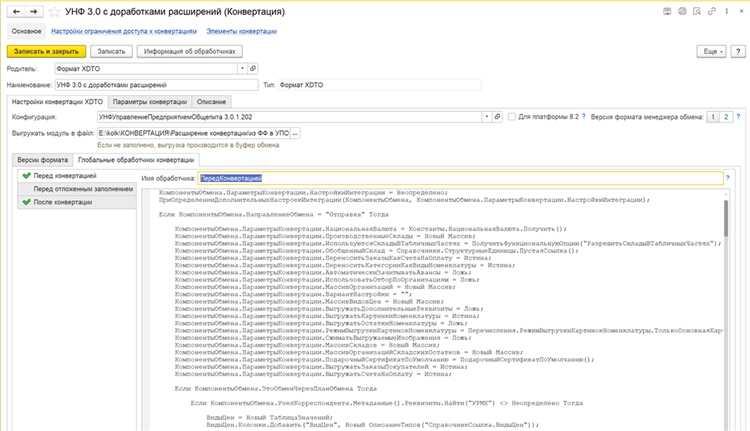
Task: Open the Основное section
Action: click(x=26, y=31)
